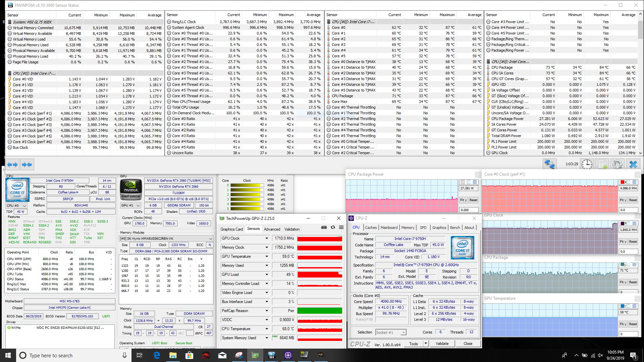Expand the GPU Clock sensor dropdown
The image size is (644, 362).
pyautogui.click(x=267, y=238)
